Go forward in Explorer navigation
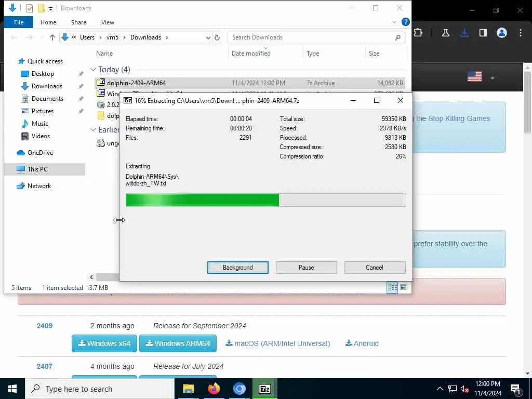Viewport: 532px width, 399px height. click(x=30, y=37)
